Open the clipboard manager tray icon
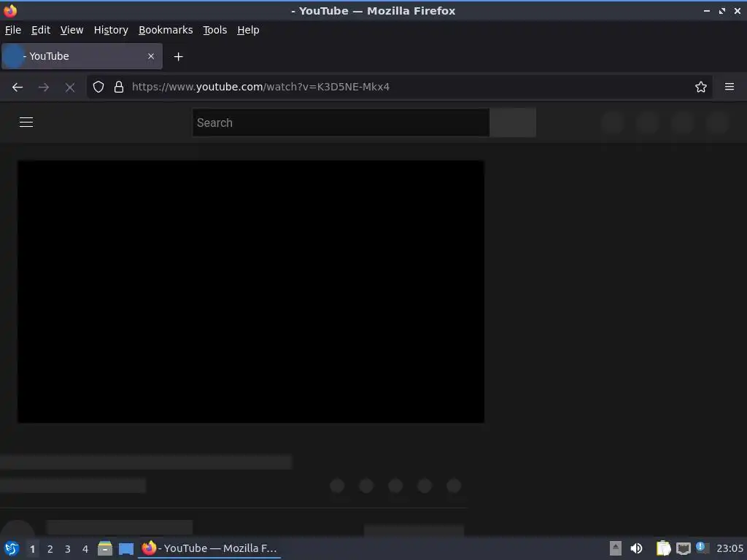747x560 pixels. click(x=663, y=548)
